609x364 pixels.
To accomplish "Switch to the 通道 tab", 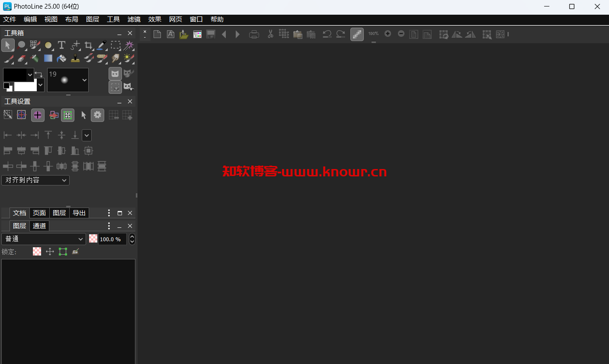I will [39, 226].
